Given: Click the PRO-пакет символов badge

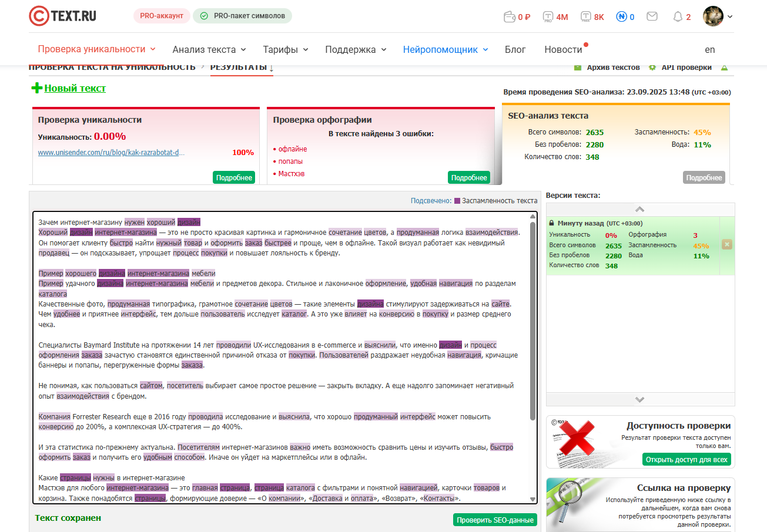Looking at the screenshot, I should pyautogui.click(x=243, y=16).
